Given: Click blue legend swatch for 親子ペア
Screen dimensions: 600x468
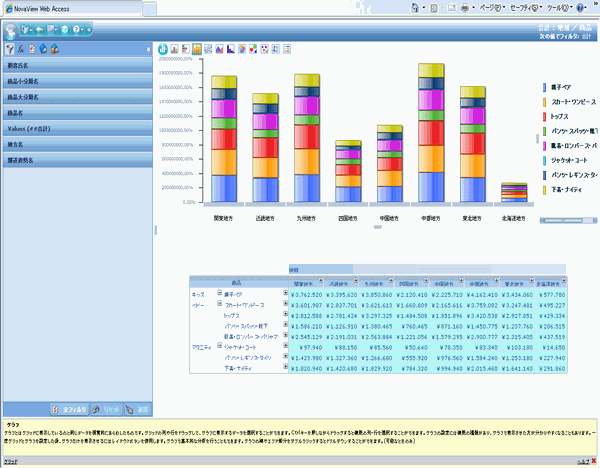Looking at the screenshot, I should point(545,87).
